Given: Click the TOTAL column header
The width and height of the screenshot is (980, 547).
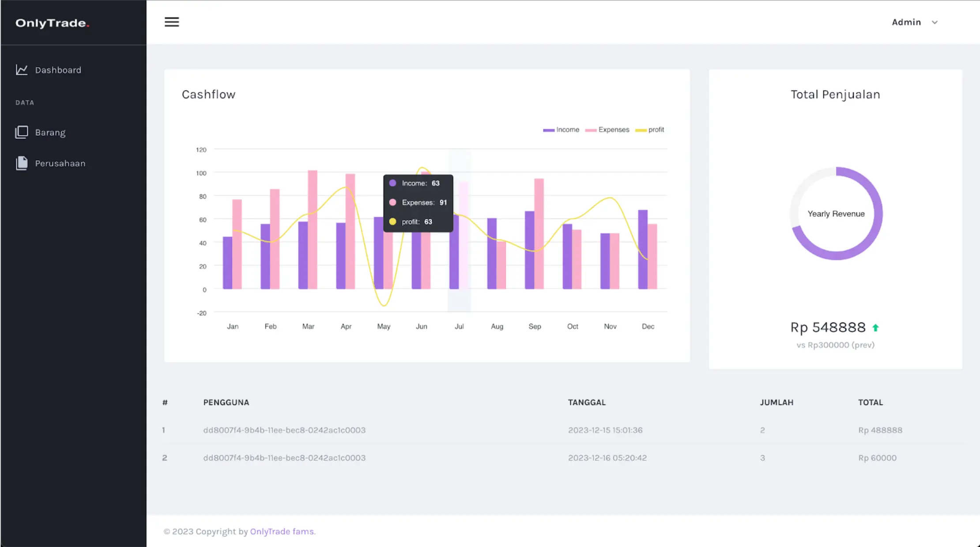Looking at the screenshot, I should pos(871,402).
